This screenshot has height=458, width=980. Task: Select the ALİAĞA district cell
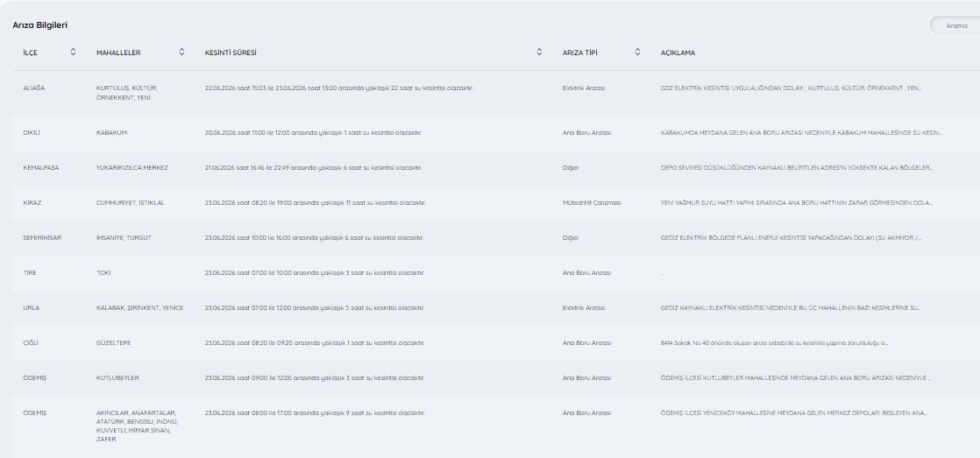tap(34, 88)
